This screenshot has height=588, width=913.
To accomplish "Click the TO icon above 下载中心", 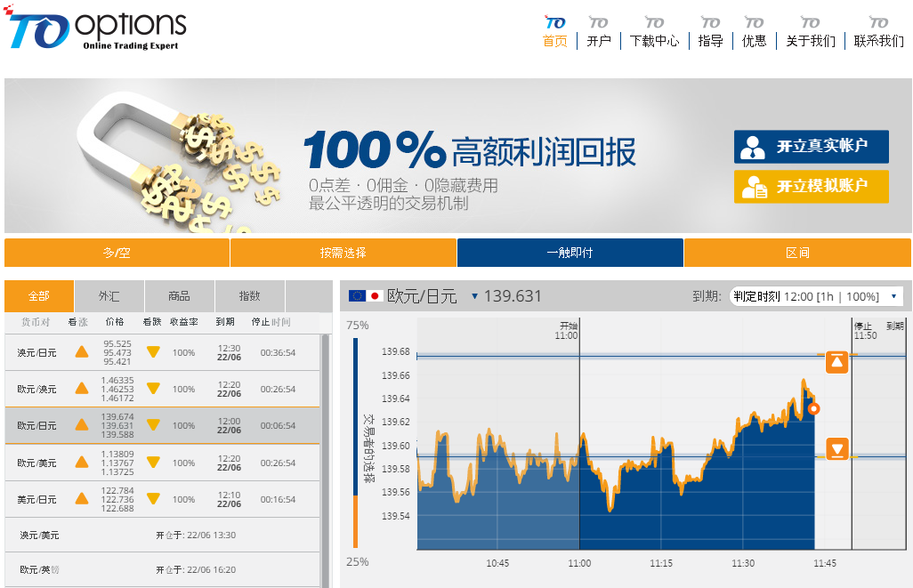I will click(654, 23).
